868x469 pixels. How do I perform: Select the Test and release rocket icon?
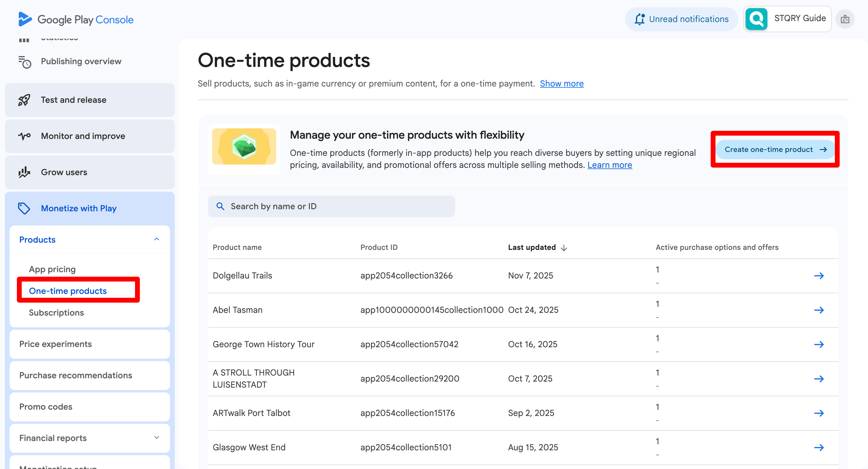point(24,100)
